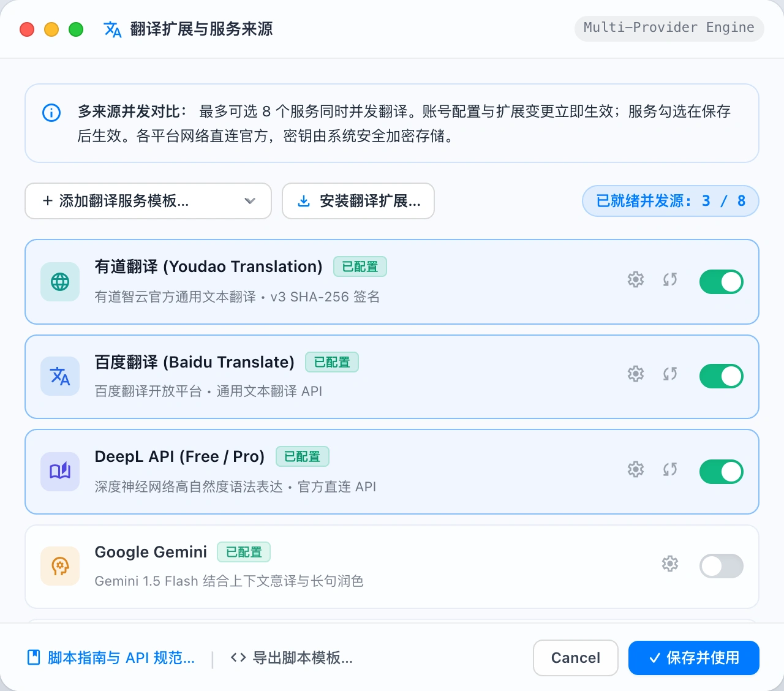Close the window with the red button
Viewport: 784px width, 691px height.
(27, 29)
